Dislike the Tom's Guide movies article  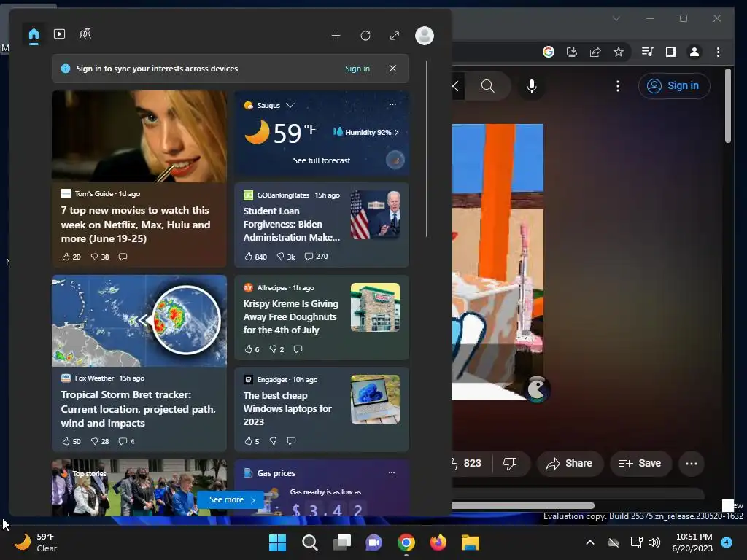(x=100, y=257)
